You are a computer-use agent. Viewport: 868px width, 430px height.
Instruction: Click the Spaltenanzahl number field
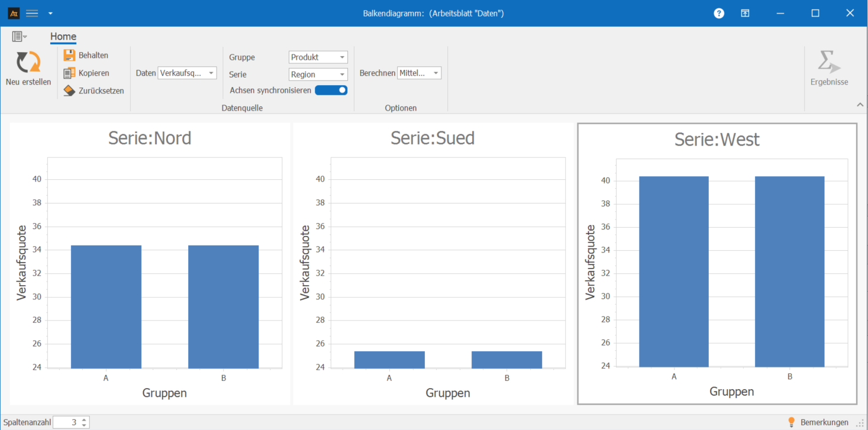(x=66, y=422)
